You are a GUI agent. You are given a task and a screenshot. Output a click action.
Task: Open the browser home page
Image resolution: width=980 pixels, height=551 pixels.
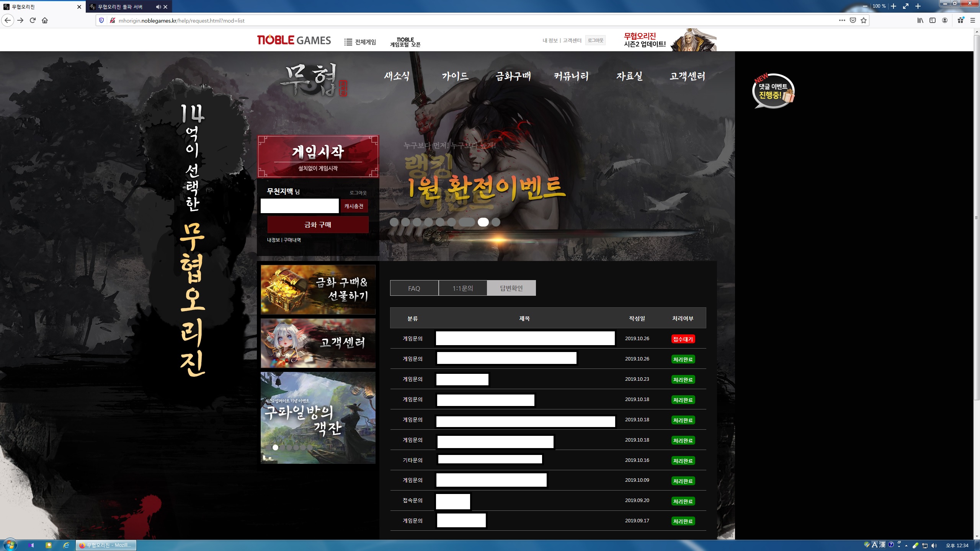coord(45,20)
